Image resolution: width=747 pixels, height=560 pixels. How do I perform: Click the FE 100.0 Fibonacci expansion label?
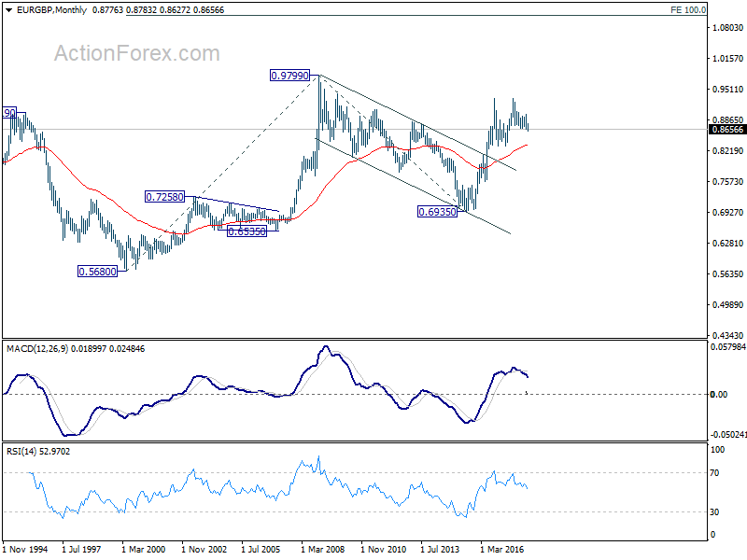click(x=688, y=9)
